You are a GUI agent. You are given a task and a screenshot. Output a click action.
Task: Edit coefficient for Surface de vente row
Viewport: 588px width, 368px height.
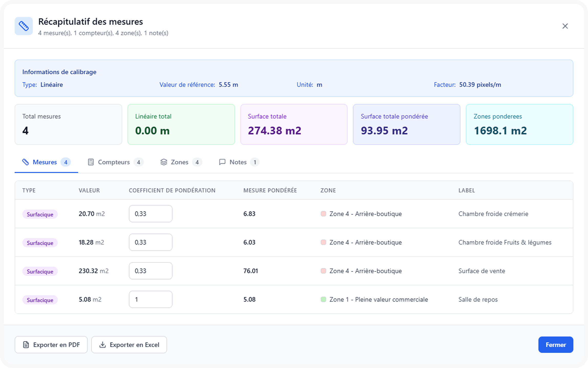click(x=150, y=271)
